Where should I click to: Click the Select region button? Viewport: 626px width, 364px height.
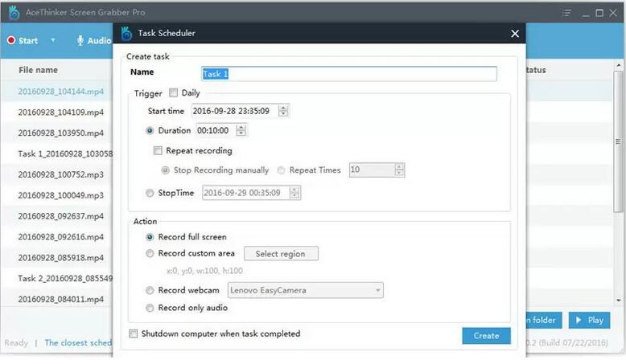click(x=281, y=254)
